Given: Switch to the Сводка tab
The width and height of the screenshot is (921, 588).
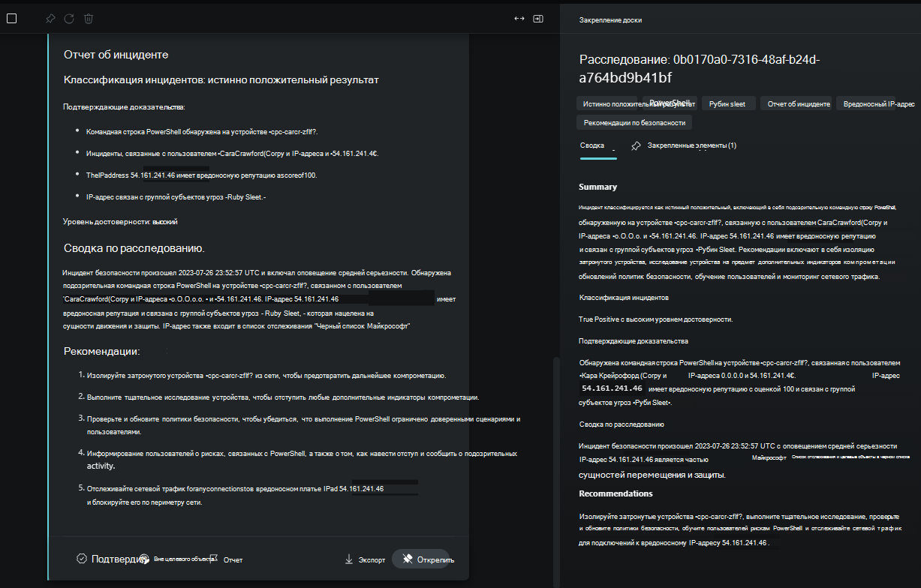Looking at the screenshot, I should [592, 145].
